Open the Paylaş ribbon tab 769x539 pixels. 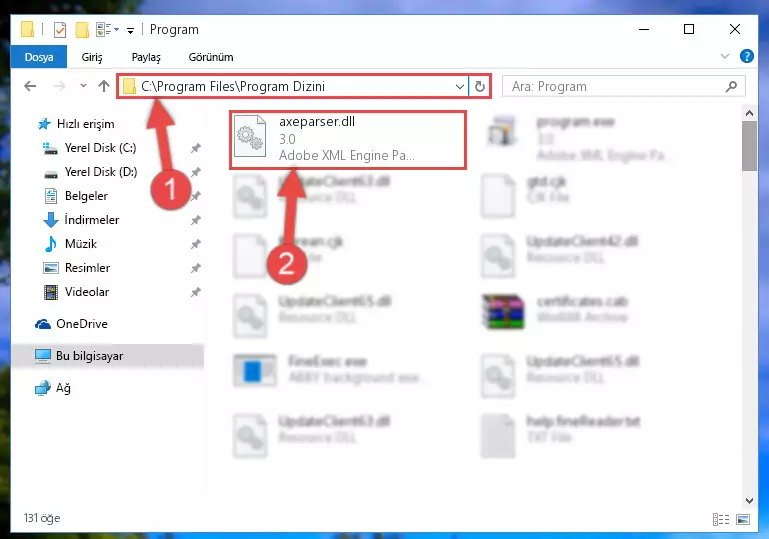pyautogui.click(x=146, y=57)
